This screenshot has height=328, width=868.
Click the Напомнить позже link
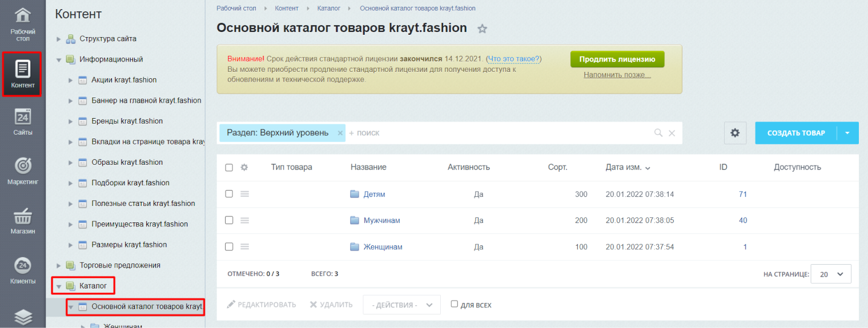pos(617,75)
